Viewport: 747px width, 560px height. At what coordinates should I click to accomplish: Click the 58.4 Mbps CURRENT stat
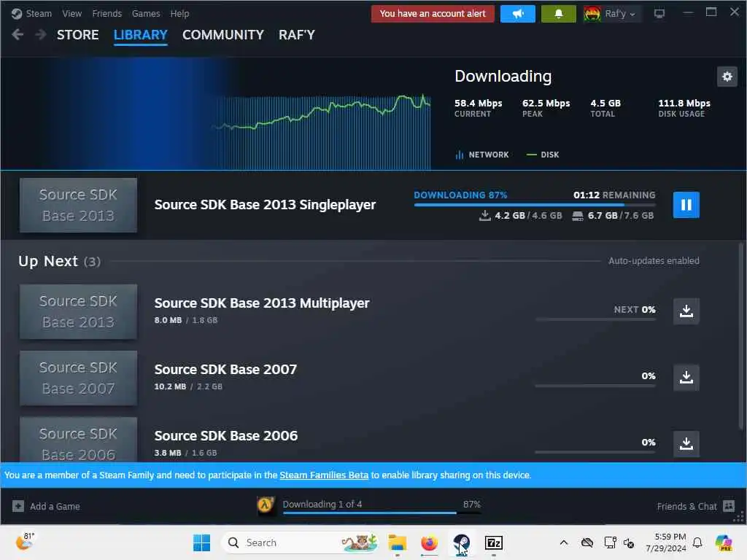point(478,108)
